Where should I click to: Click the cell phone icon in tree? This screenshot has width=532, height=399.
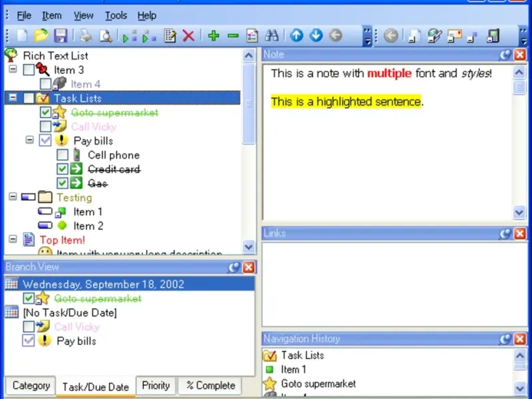click(77, 155)
